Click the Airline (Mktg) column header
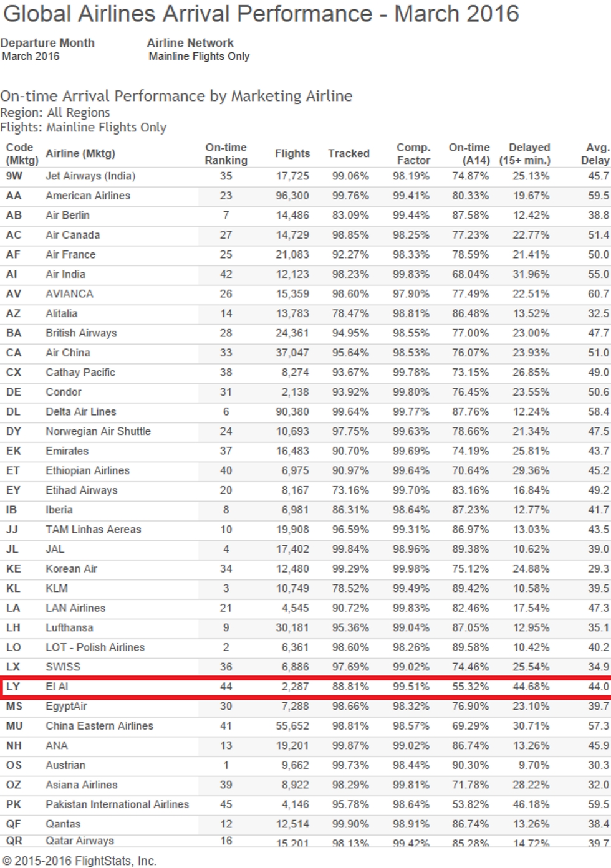This screenshot has width=611, height=868. coord(80,153)
